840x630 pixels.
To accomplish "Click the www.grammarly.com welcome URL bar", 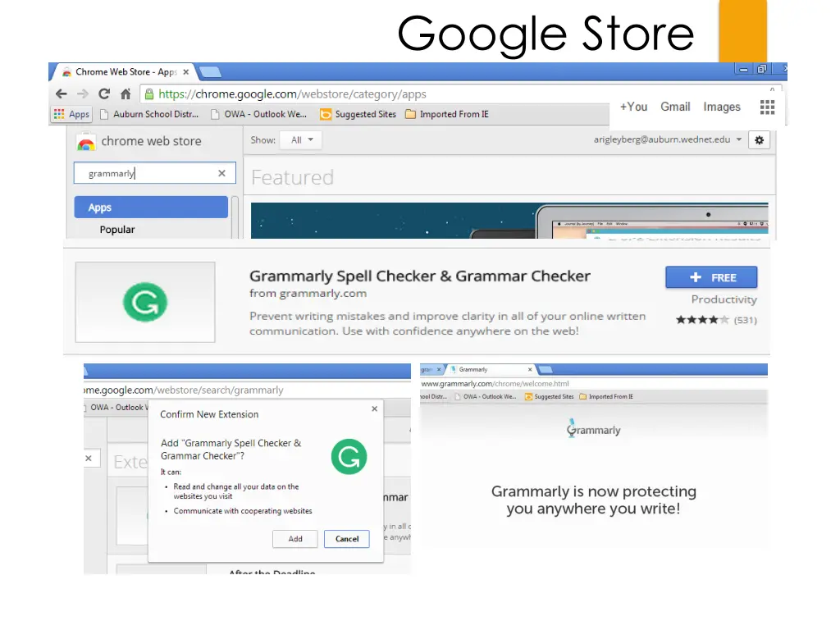I will point(495,384).
